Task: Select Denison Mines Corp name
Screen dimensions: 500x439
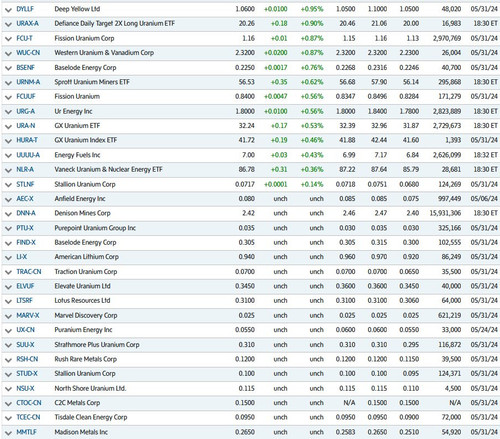Action: 82,213
